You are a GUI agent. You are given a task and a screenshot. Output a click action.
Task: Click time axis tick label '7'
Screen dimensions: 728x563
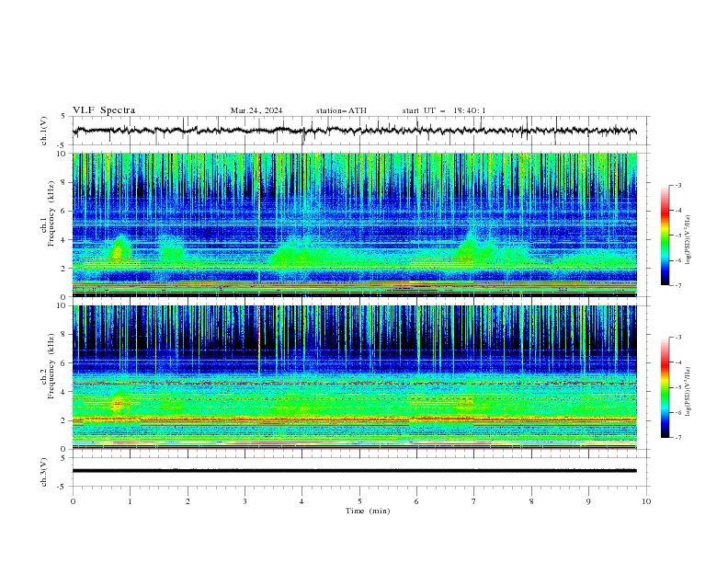pyautogui.click(x=474, y=501)
